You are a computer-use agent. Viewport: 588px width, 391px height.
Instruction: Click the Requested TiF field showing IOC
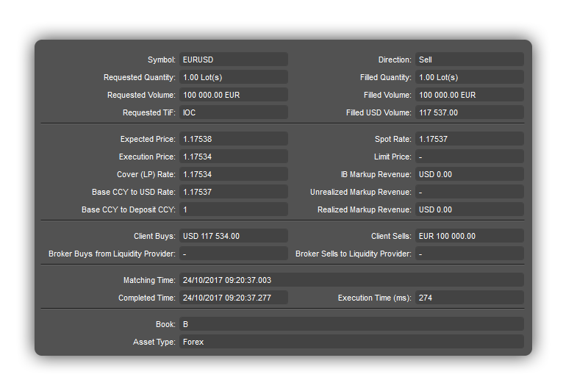coord(234,112)
